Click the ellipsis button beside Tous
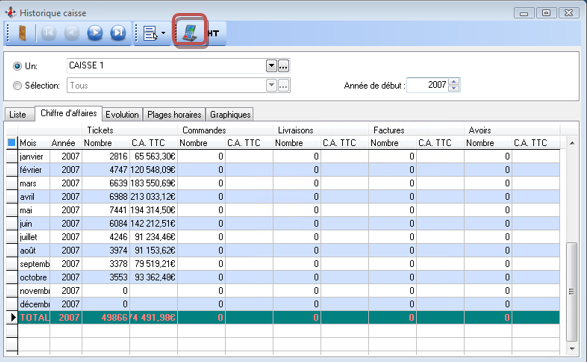The width and height of the screenshot is (587, 362). [283, 85]
